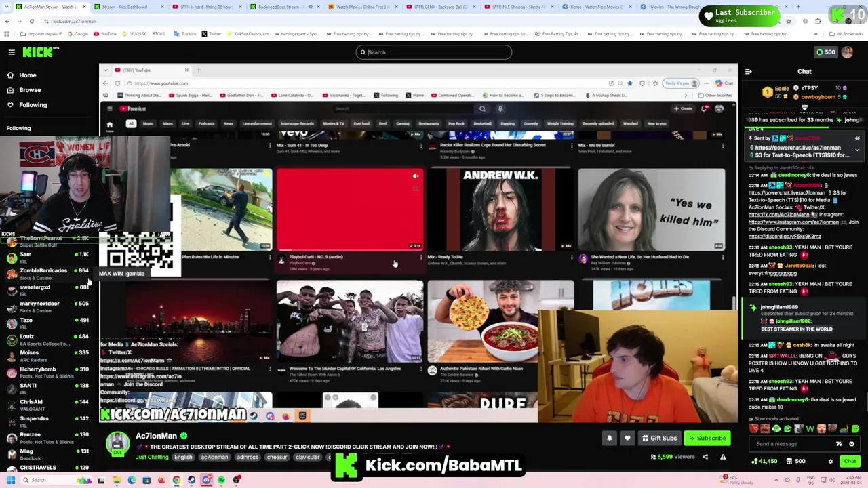
Task: Click the youtube.com address bar
Action: click(366, 83)
